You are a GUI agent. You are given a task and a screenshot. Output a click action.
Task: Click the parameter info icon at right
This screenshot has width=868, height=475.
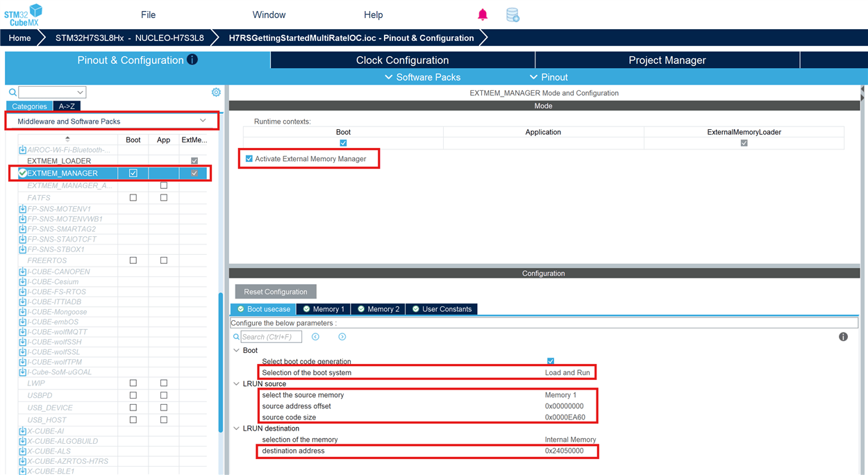click(843, 337)
